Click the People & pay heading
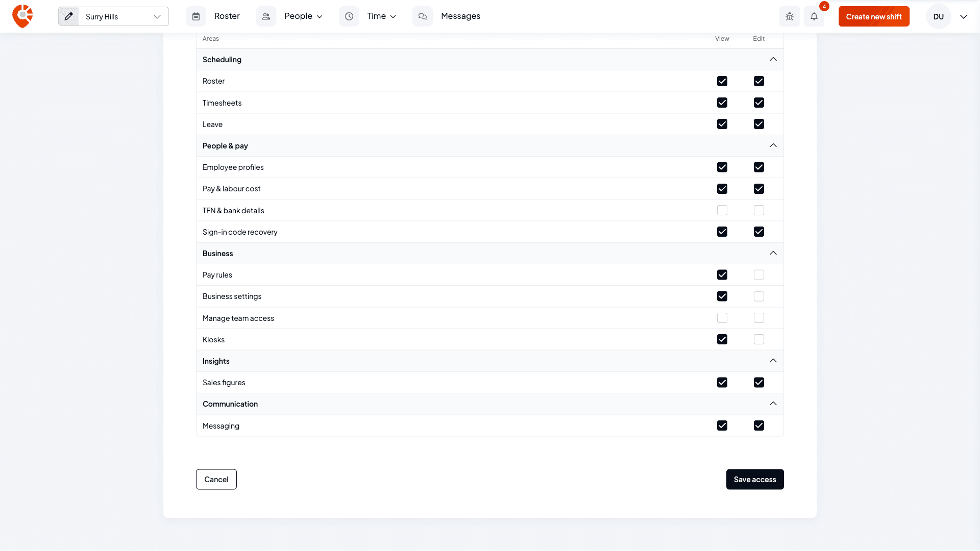The height and width of the screenshot is (551, 980). pos(225,145)
